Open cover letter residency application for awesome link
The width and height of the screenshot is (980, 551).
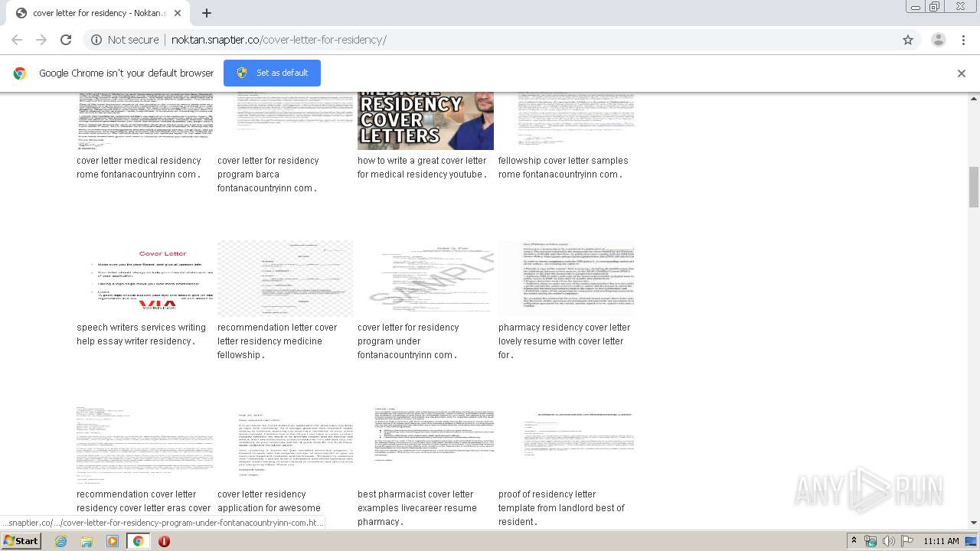click(x=269, y=501)
